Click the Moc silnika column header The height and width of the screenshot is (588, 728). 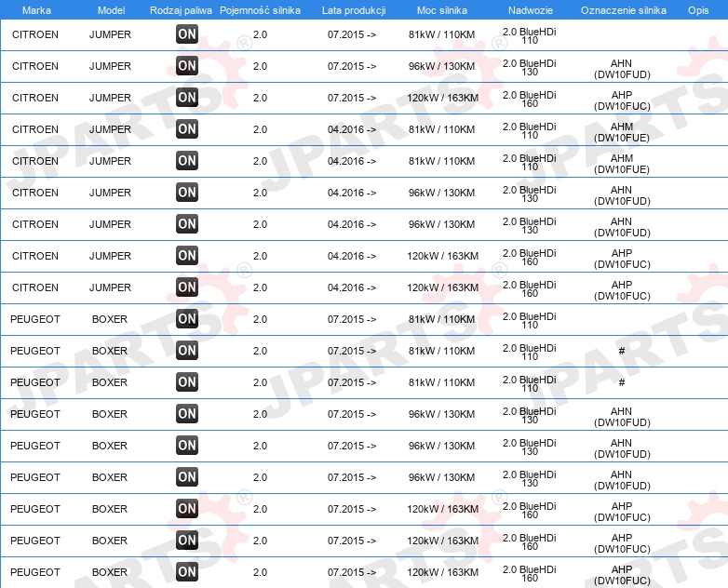pyautogui.click(x=442, y=10)
